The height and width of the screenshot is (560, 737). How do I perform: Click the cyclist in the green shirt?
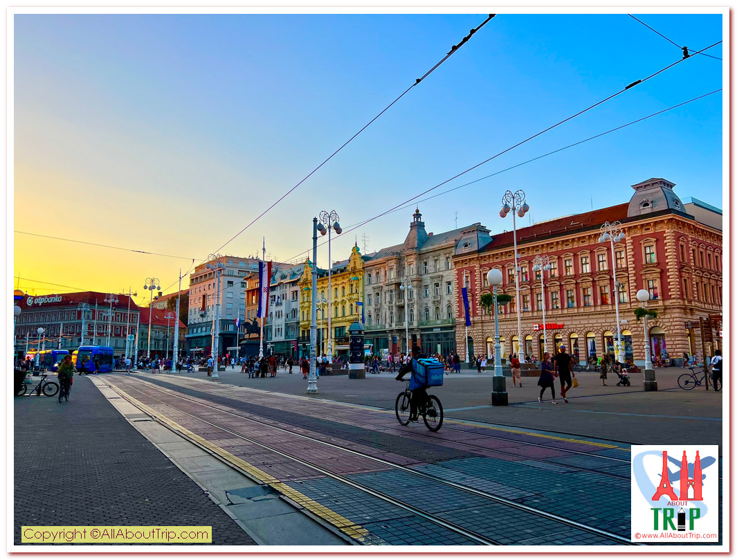click(x=65, y=374)
